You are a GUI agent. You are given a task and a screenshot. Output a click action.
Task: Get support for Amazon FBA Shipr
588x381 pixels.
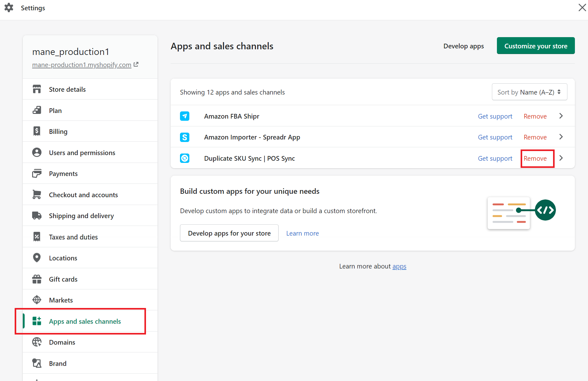pyautogui.click(x=495, y=116)
